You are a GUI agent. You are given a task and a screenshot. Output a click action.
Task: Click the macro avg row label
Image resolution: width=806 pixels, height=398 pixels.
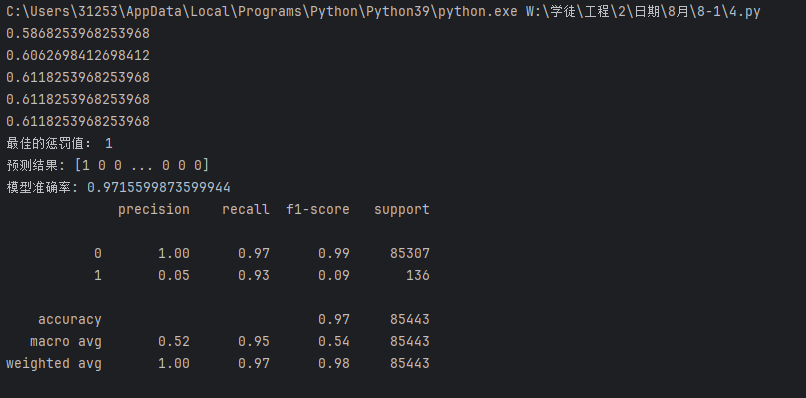tap(66, 342)
